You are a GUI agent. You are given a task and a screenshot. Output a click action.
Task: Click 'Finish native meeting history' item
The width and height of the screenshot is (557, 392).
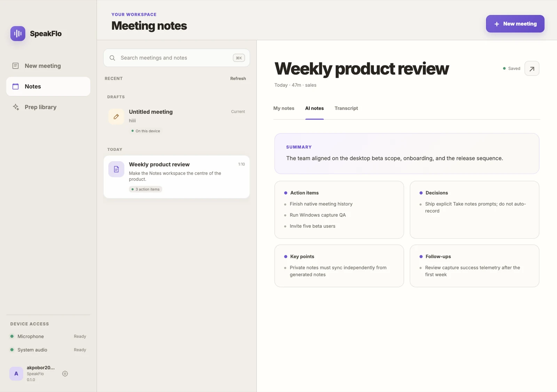coord(321,204)
